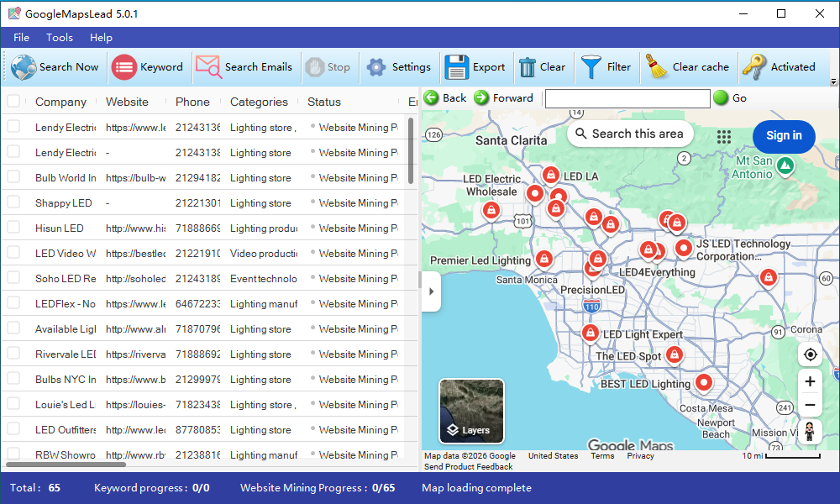Open the Terms link on map
840x504 pixels.
coord(602,456)
